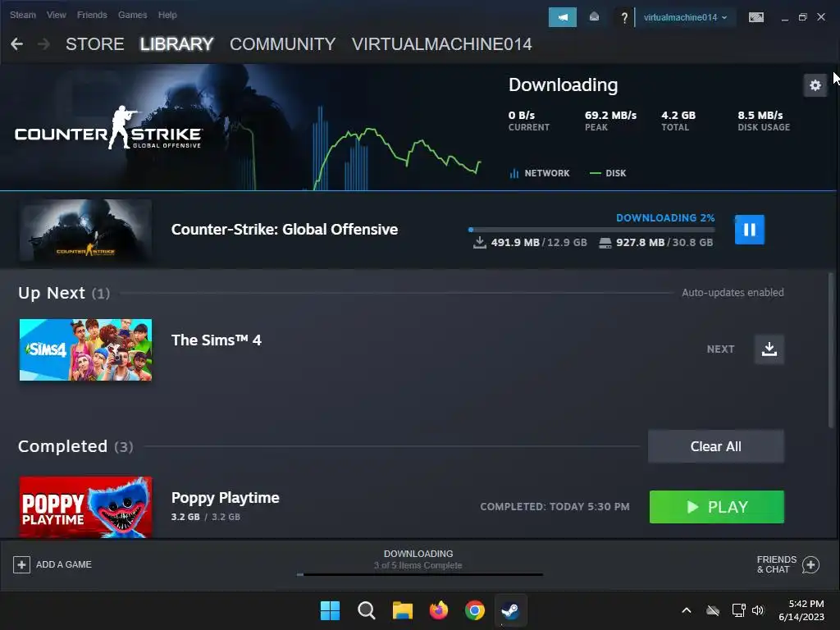
Task: Open the Games menu
Action: click(x=132, y=15)
